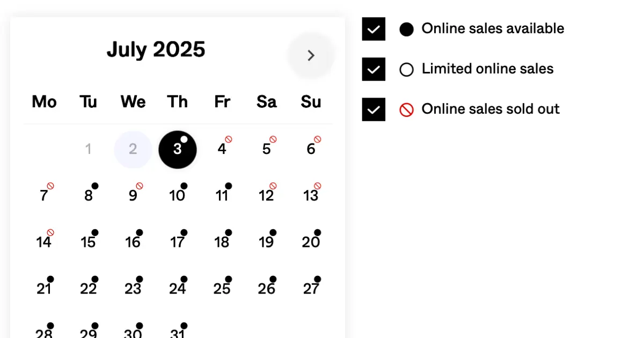Select July 24 in the calendar
The height and width of the screenshot is (338, 644).
(x=178, y=289)
